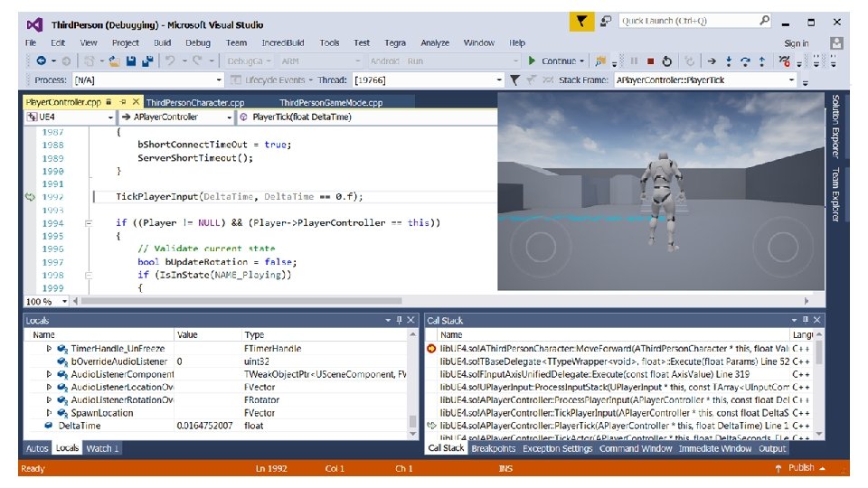Click the red Stop Debugging square
Screen dimensions: 868x488
[x=651, y=61]
